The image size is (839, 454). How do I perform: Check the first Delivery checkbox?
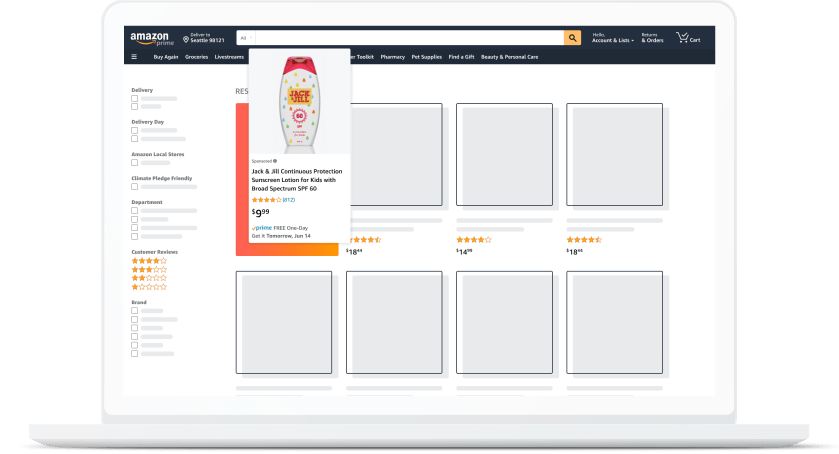point(134,99)
